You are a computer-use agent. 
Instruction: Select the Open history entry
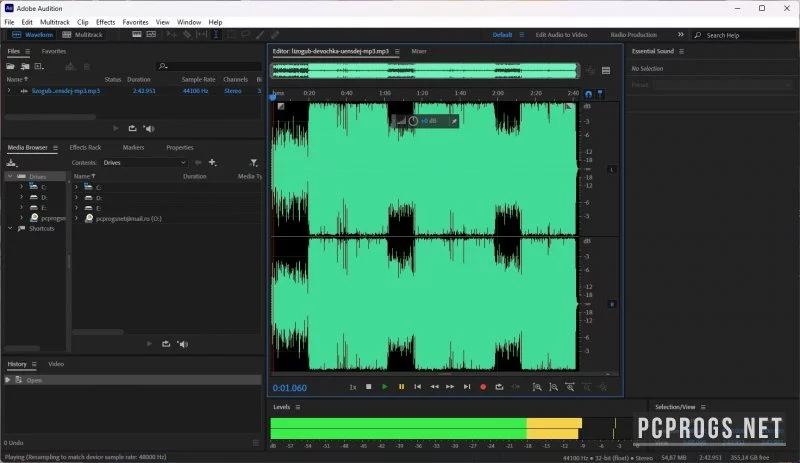(133, 380)
